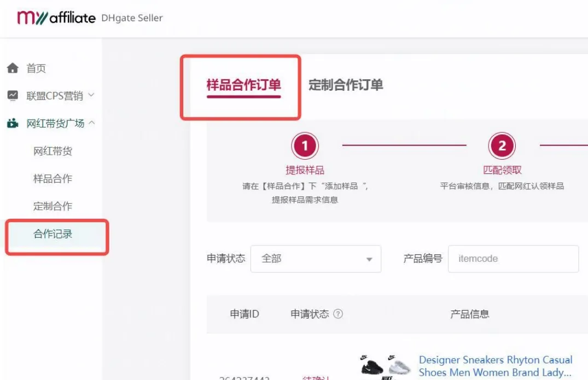Screen dimensions: 588x380
Task: Click the 产品信息 column header
Action: (469, 314)
